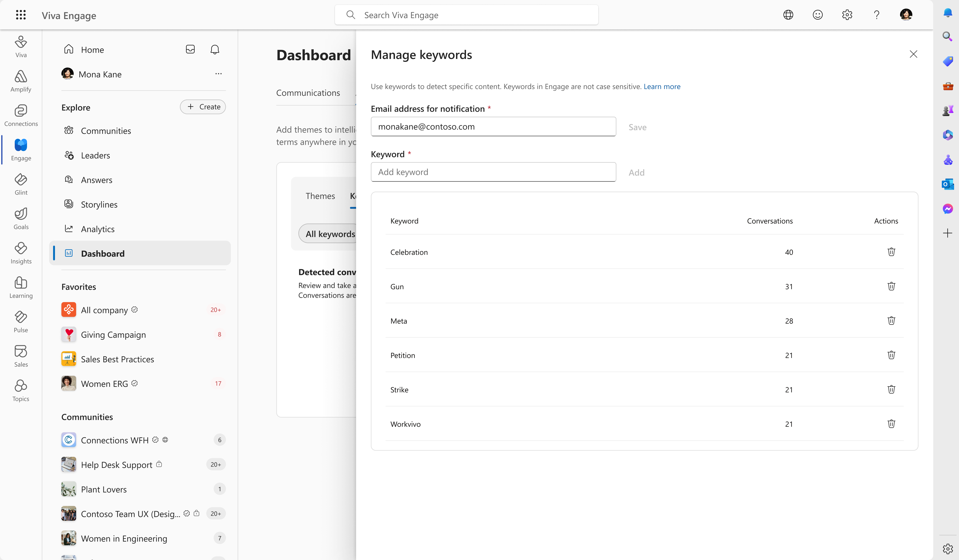
Task: Open the app launcher grid icon
Action: click(x=21, y=15)
